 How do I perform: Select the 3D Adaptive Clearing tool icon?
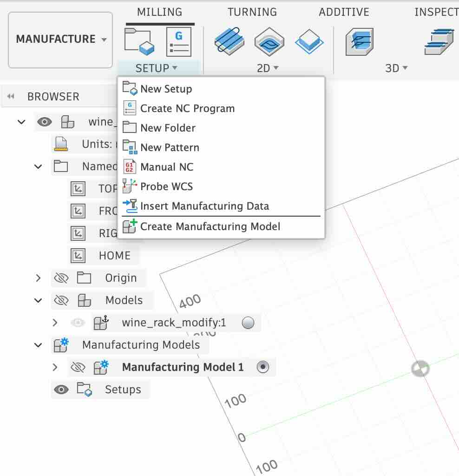coord(360,41)
